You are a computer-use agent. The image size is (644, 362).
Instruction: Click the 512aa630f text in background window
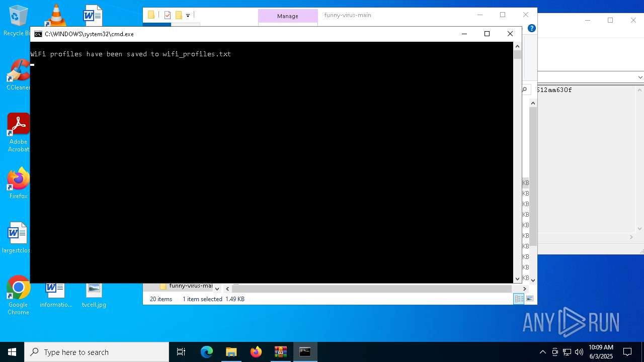pyautogui.click(x=554, y=90)
